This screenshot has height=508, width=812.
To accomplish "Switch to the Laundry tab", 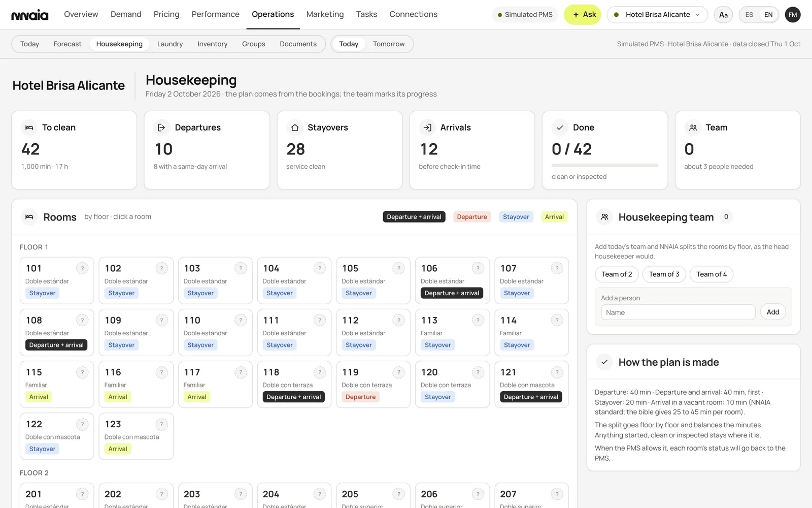I will click(x=170, y=44).
